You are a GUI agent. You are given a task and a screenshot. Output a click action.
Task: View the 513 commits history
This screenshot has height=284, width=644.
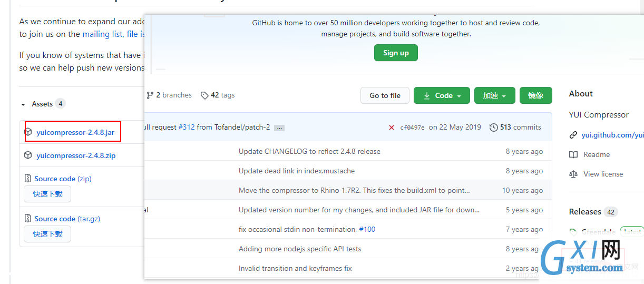520,127
